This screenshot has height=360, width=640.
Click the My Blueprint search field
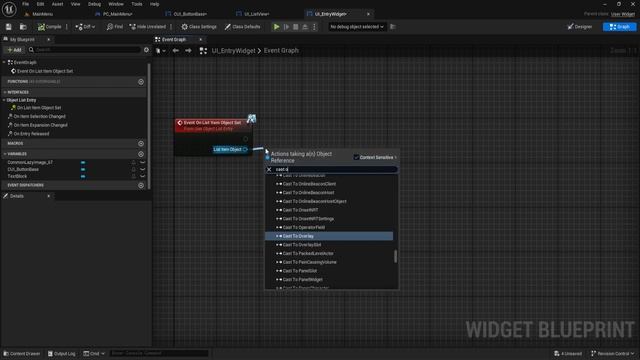click(x=85, y=50)
